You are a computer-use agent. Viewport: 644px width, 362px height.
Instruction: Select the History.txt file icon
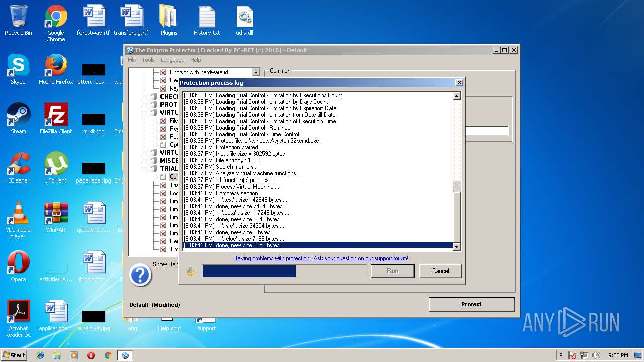pyautogui.click(x=207, y=21)
